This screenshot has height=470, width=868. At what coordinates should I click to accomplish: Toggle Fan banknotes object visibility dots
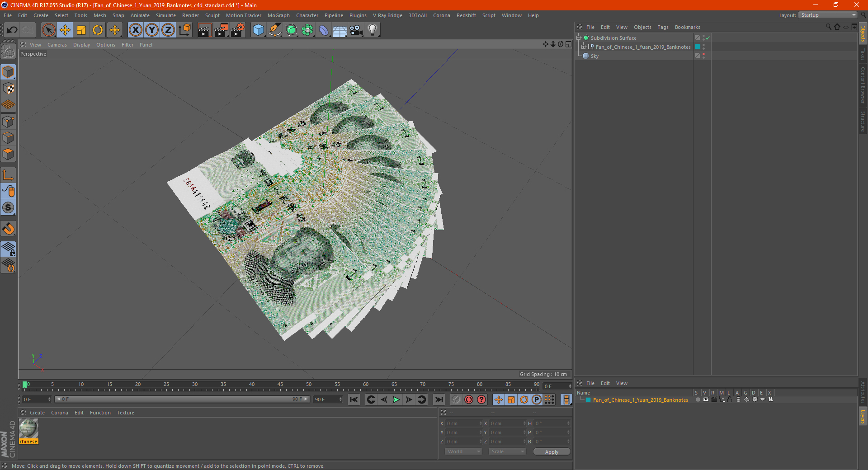[x=703, y=47]
